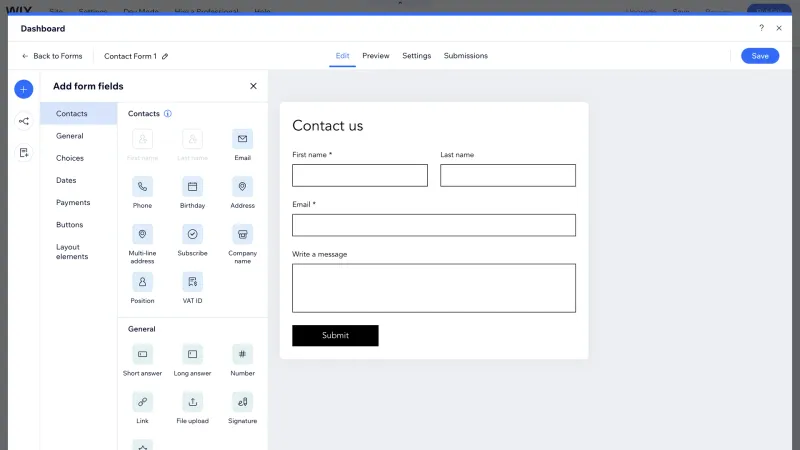Go Back to Forms
The width and height of the screenshot is (800, 450).
[52, 56]
